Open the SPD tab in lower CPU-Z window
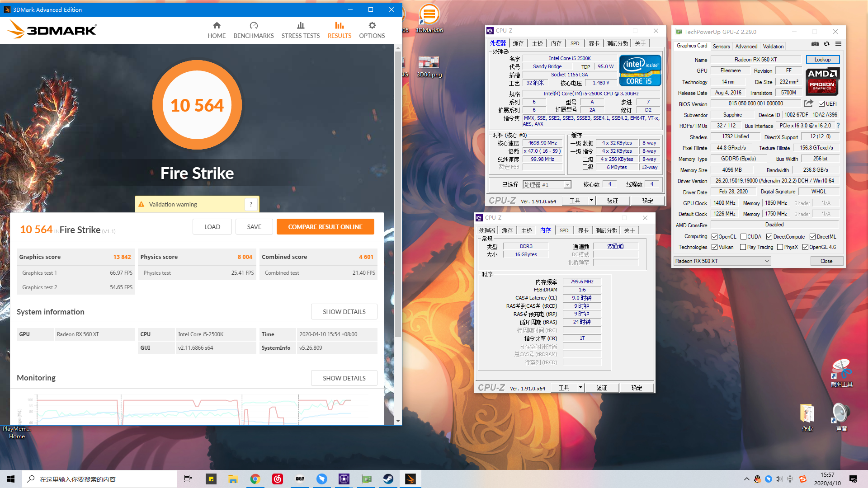Viewport: 868px width, 488px height. click(564, 230)
